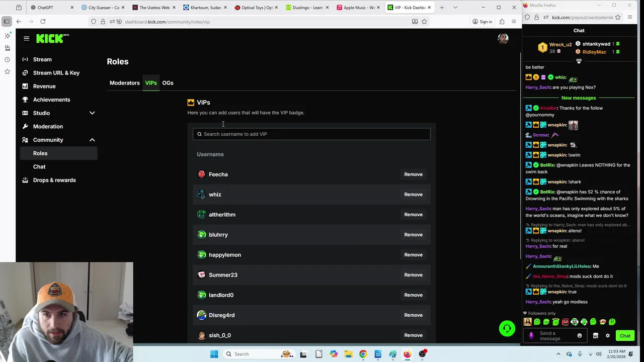Viewport: 644px width, 362px height.
Task: Click the search username to add VIP field
Action: [311, 134]
